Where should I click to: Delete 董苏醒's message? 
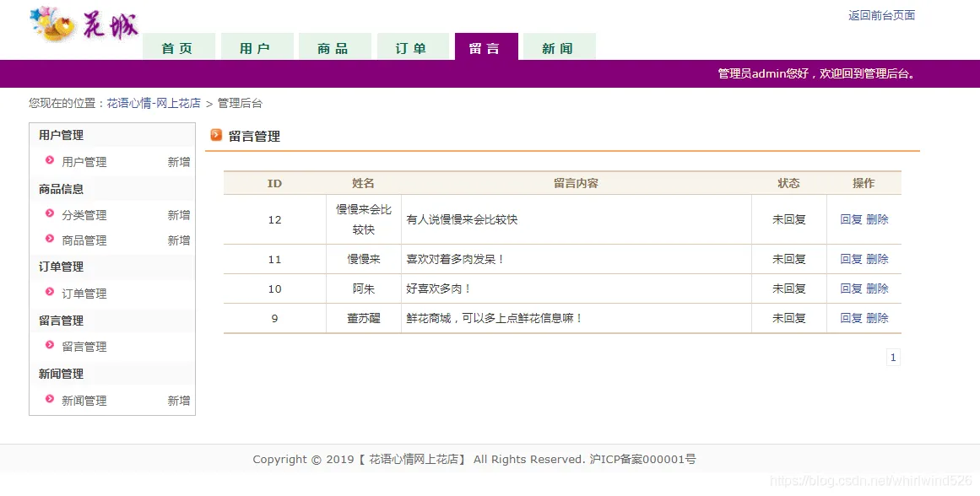pos(878,318)
